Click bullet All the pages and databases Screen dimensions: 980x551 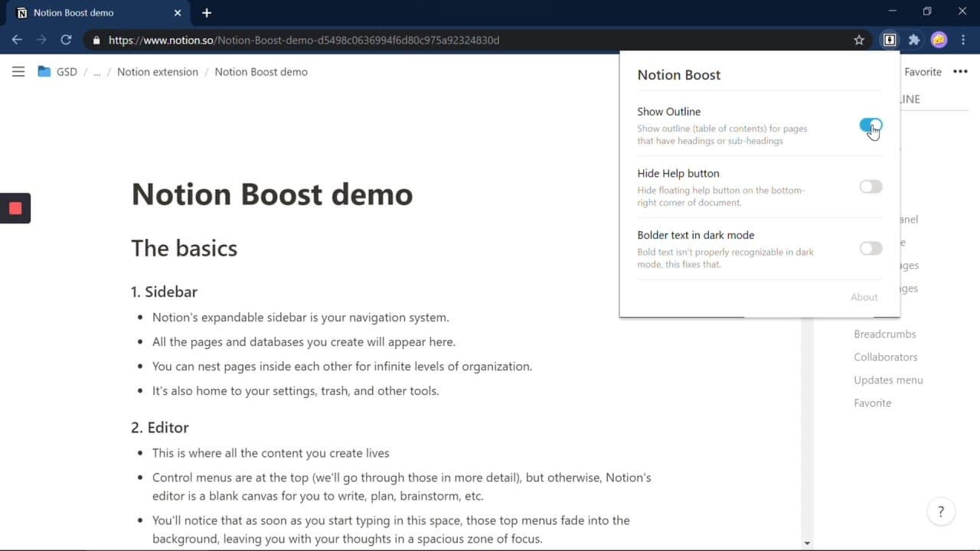point(304,342)
